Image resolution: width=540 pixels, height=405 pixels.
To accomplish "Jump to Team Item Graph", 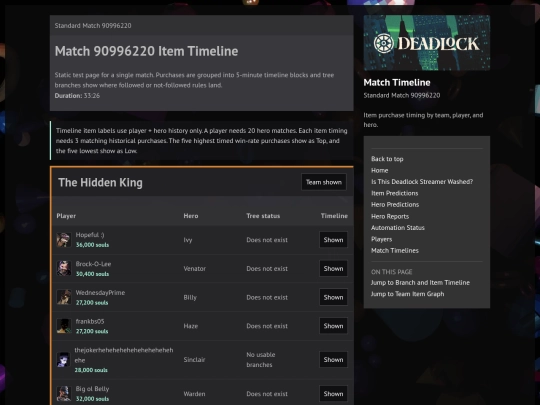I will pos(407,294).
